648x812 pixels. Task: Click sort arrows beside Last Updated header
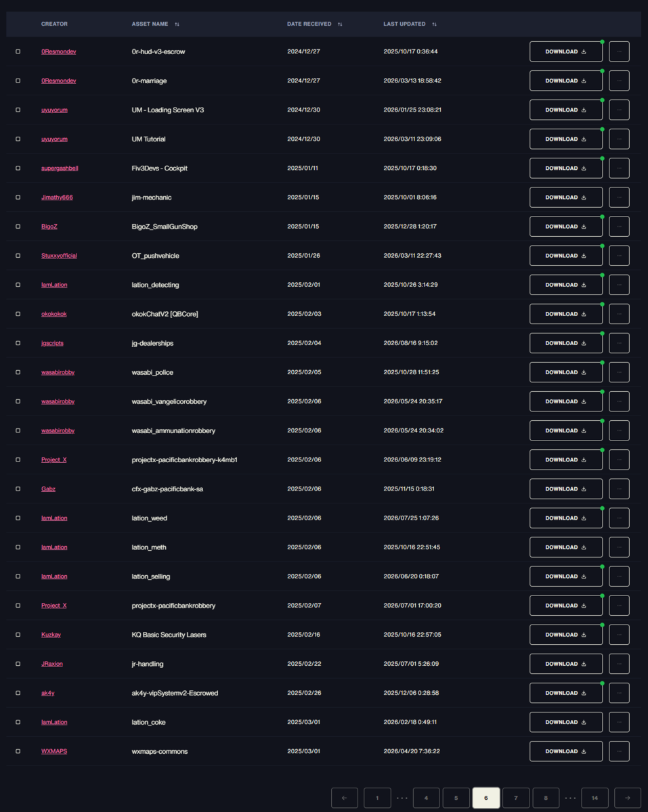point(434,24)
